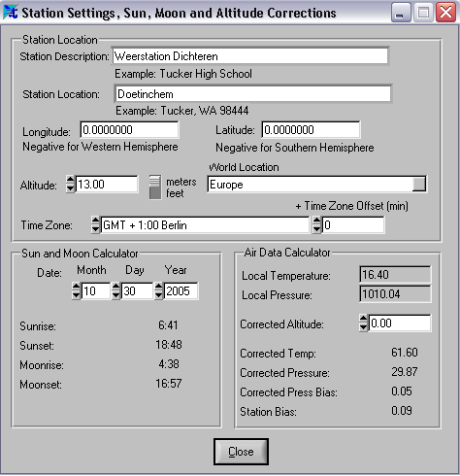This screenshot has width=460, height=476.
Task: Decrease the Day value
Action: (116, 295)
